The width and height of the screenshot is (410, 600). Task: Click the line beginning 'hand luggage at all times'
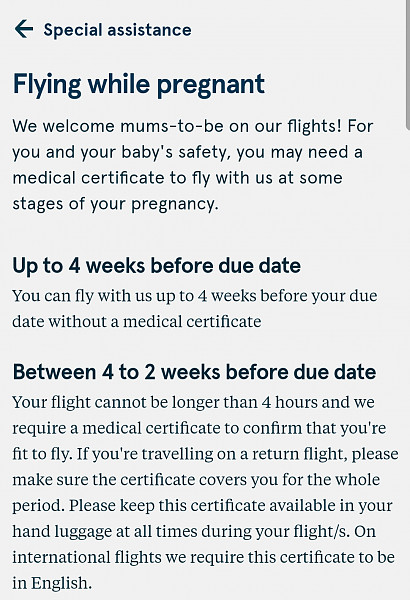(x=194, y=532)
